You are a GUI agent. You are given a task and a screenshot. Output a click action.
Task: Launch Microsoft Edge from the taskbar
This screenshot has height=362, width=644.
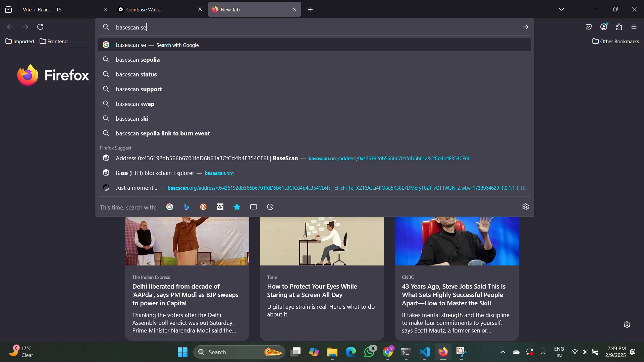click(351, 352)
